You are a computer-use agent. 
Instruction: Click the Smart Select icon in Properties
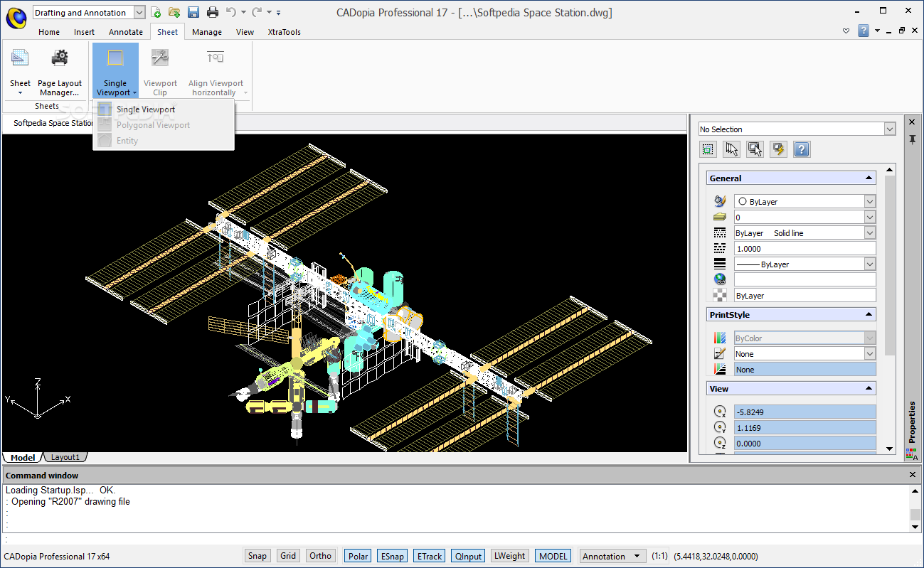click(755, 149)
